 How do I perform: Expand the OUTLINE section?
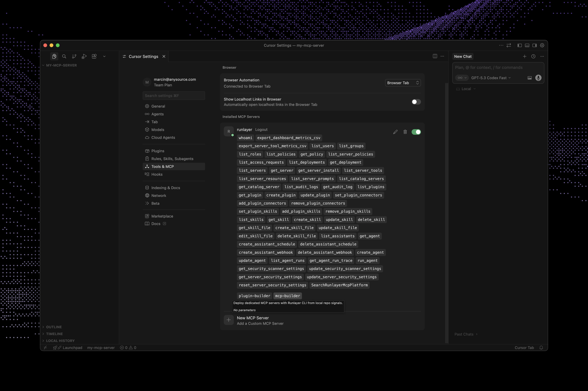[x=79, y=327]
